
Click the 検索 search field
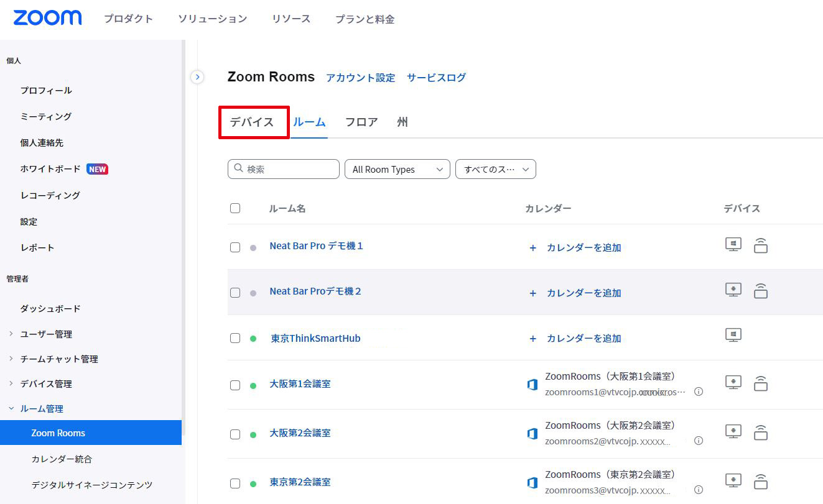(x=284, y=169)
